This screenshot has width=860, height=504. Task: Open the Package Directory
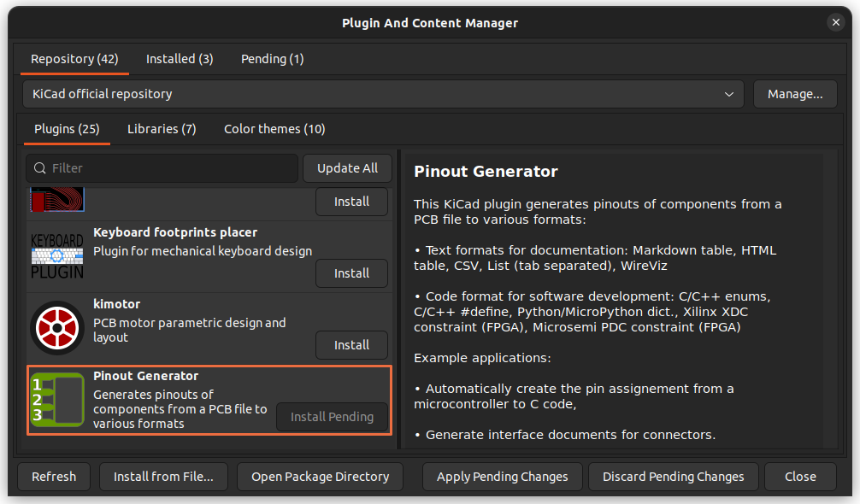(319, 477)
